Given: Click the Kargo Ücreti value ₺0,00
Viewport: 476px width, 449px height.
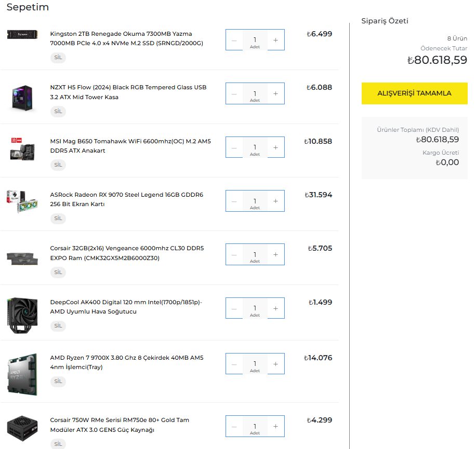Looking at the screenshot, I should coord(447,162).
